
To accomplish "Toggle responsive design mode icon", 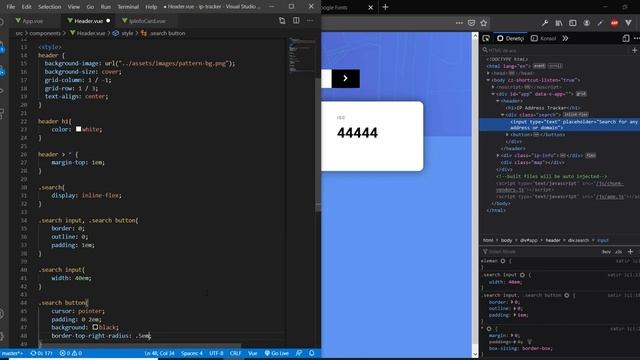I will pyautogui.click(x=626, y=38).
